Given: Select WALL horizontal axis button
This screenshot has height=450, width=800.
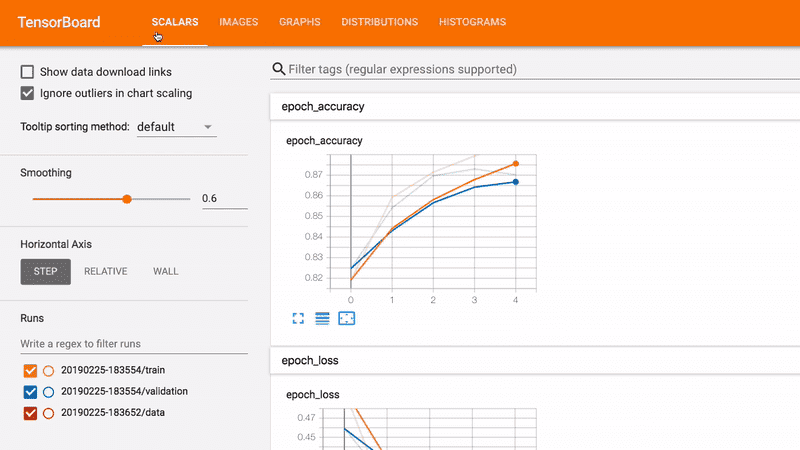Looking at the screenshot, I should (166, 271).
